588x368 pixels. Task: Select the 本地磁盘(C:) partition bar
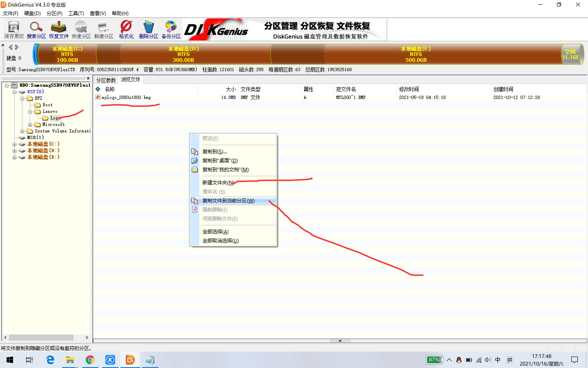pos(67,54)
